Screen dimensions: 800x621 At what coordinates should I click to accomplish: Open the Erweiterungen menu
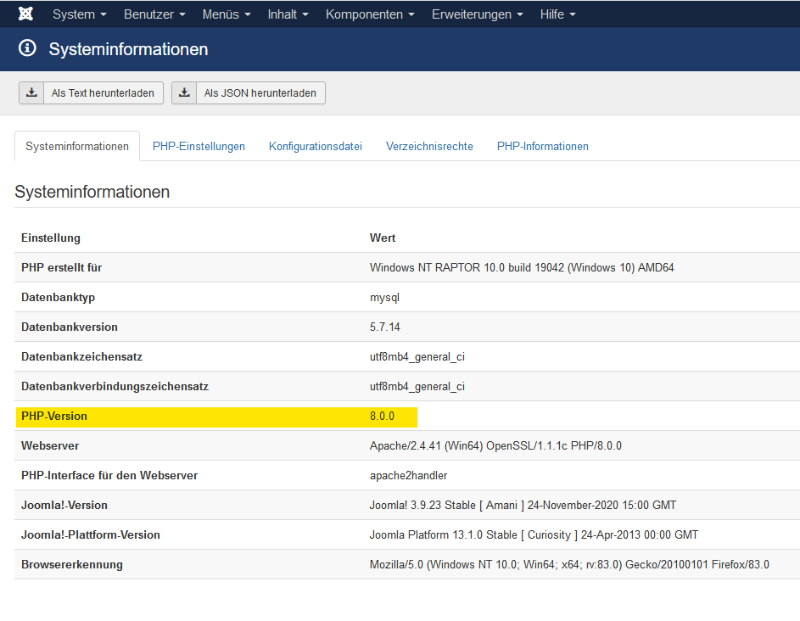[x=477, y=14]
